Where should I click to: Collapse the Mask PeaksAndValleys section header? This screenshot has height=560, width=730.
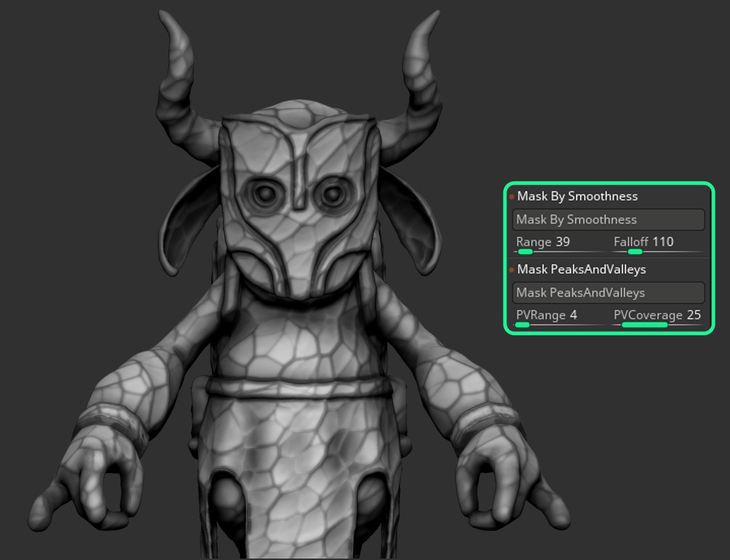(581, 270)
